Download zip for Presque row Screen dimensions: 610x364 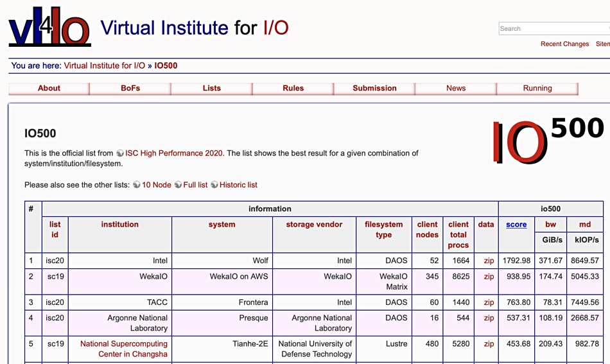pos(489,318)
